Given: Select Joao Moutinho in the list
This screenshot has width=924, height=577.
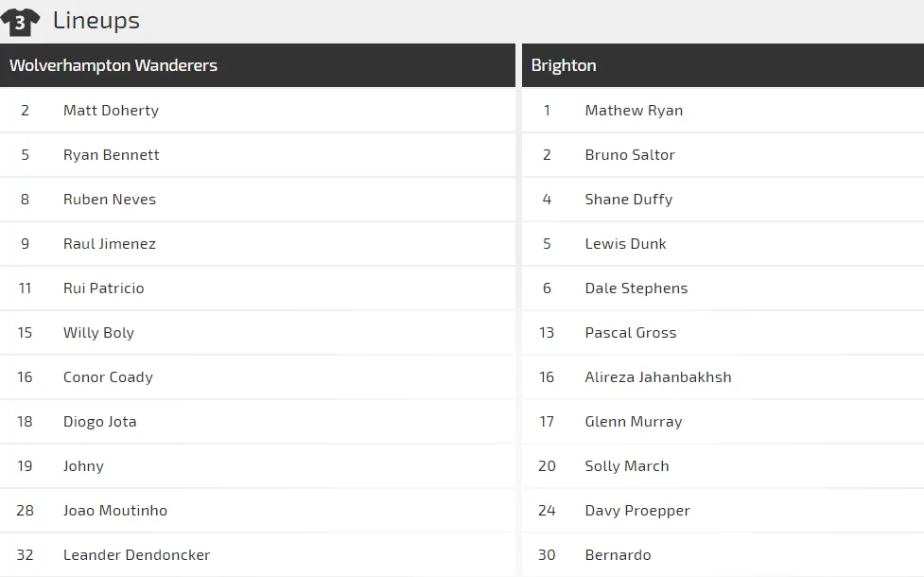Looking at the screenshot, I should [115, 510].
